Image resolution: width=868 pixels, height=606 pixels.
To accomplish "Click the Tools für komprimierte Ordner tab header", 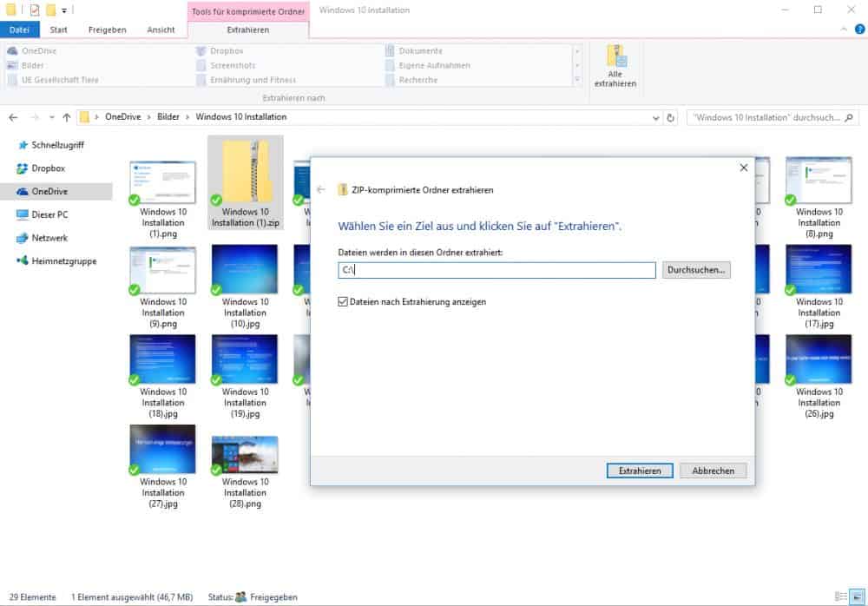I will [248, 11].
